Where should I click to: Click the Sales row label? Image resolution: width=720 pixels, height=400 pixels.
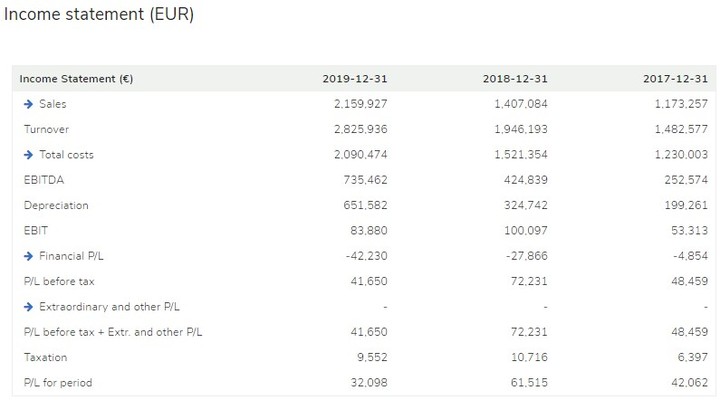[x=53, y=104]
